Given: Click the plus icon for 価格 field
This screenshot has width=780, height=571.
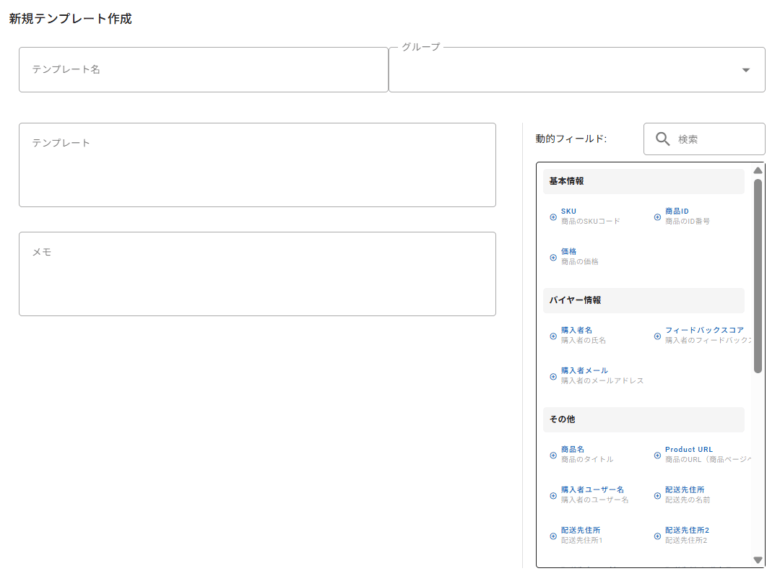Looking at the screenshot, I should (x=553, y=257).
